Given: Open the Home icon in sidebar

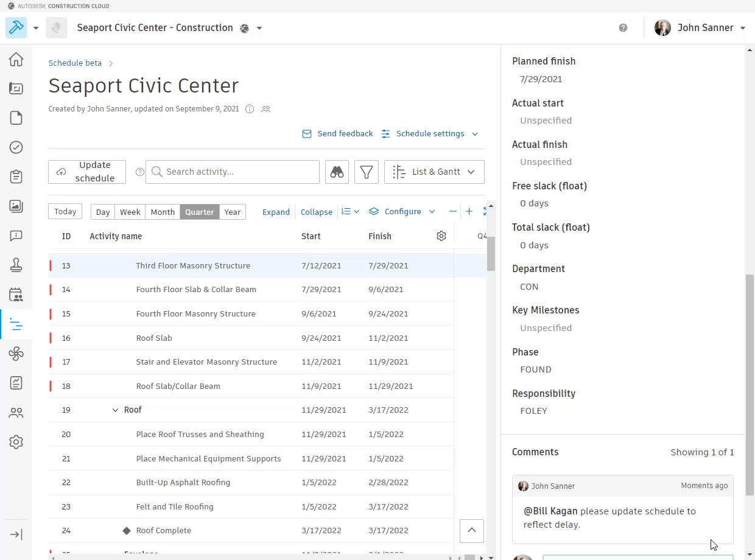Looking at the screenshot, I should (x=16, y=59).
